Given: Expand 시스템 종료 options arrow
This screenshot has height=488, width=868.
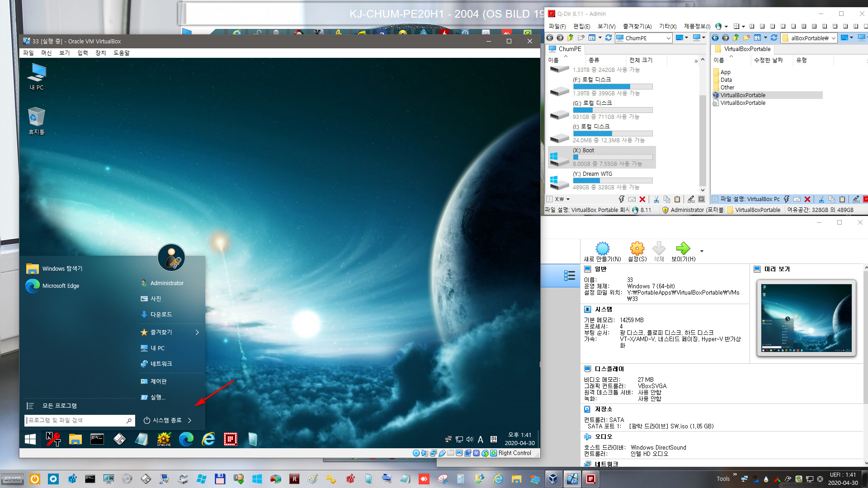Looking at the screenshot, I should (x=189, y=420).
